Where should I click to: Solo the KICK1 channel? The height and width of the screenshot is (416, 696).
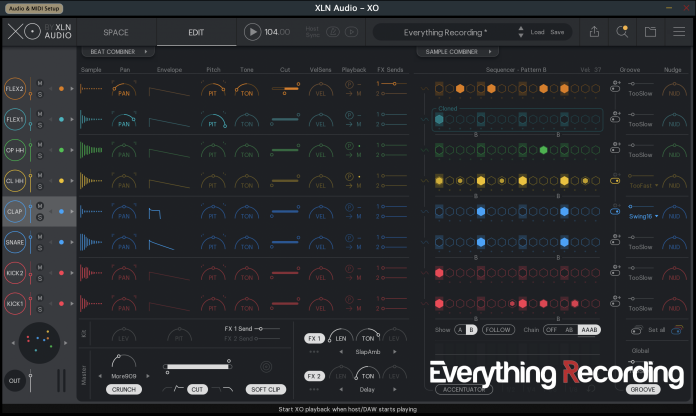(x=40, y=309)
